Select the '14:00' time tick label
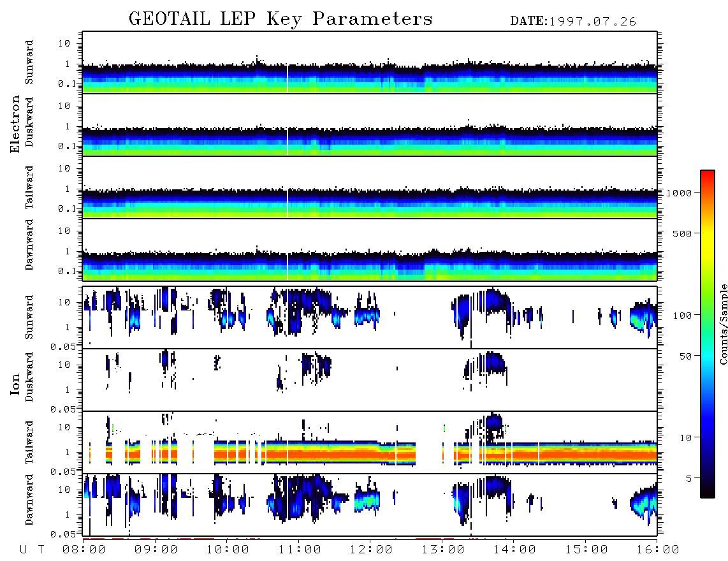The image size is (728, 561). point(515,550)
